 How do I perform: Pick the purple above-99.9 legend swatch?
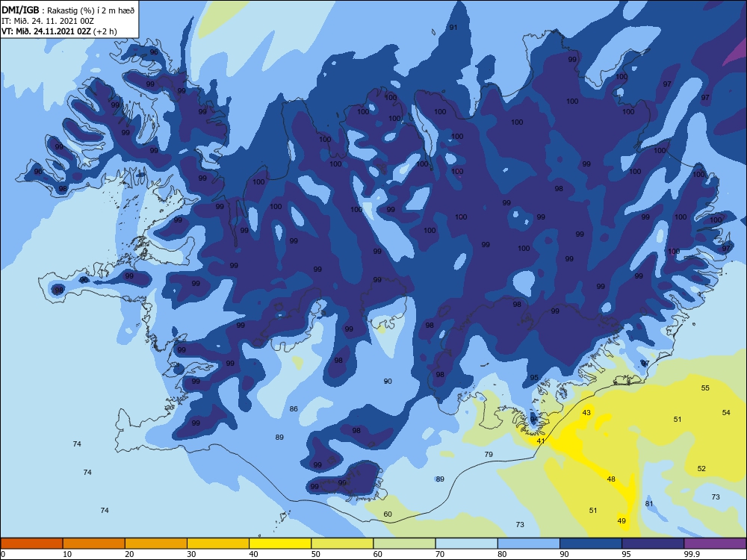tap(715, 544)
